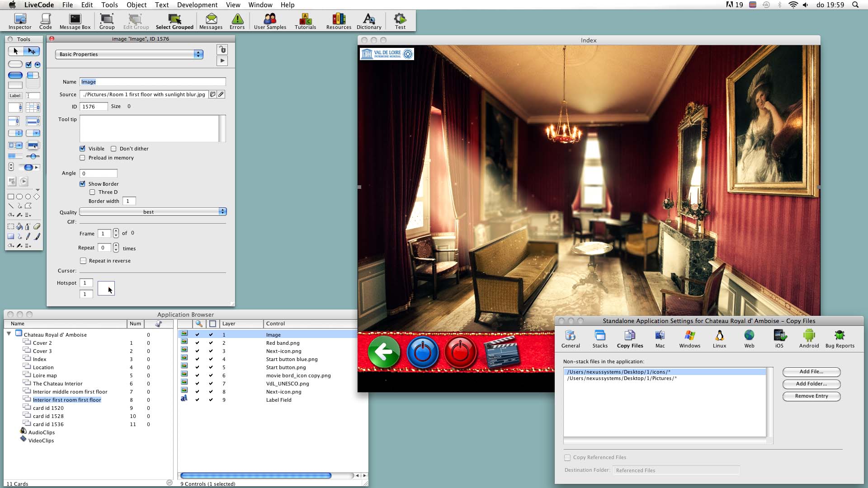Open the Dictionary toolbar icon

coord(369,21)
